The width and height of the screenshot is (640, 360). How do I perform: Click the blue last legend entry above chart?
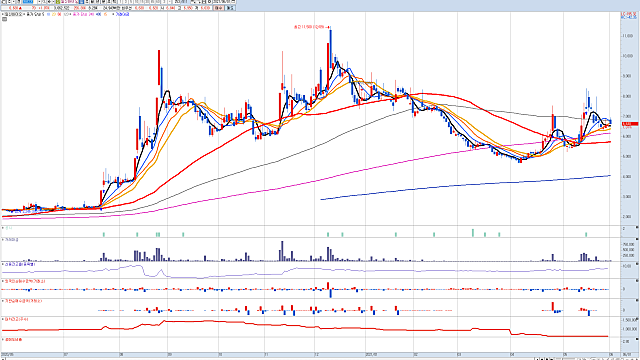point(122,14)
